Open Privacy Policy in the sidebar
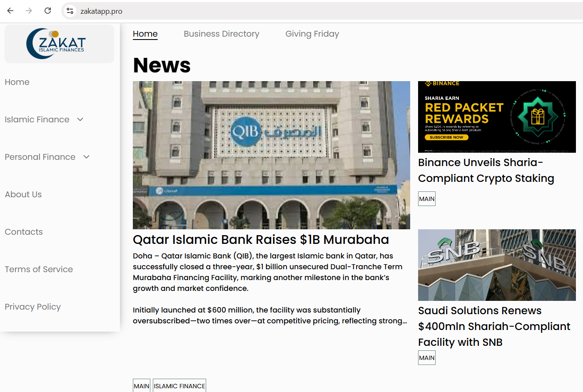 point(33,307)
